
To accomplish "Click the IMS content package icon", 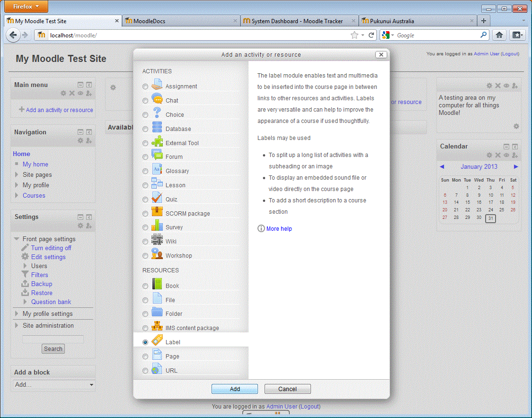I will [x=157, y=326].
